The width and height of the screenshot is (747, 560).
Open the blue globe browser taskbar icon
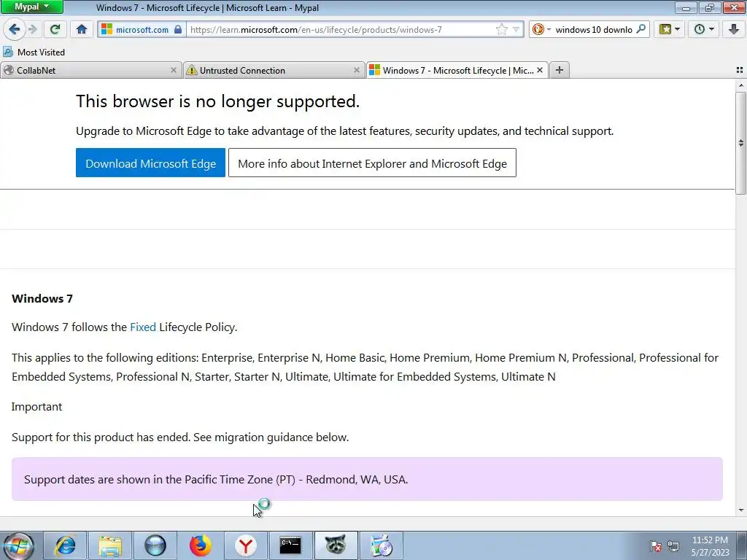pos(155,545)
